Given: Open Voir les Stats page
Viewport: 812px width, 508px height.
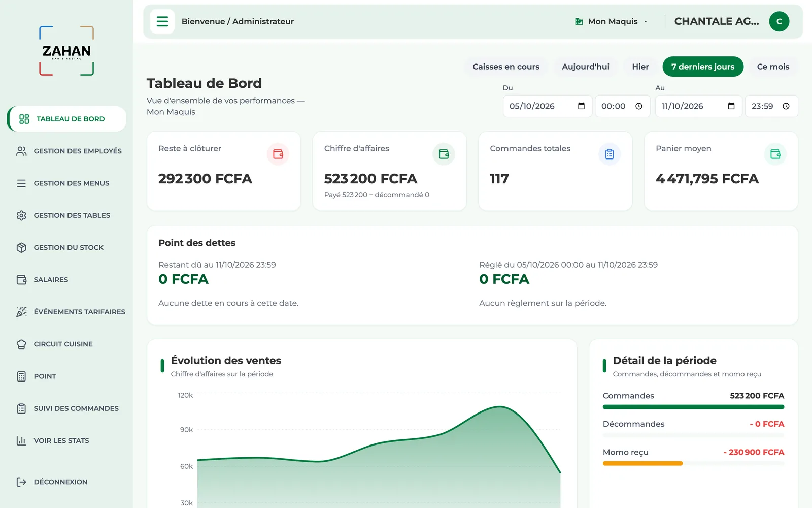Looking at the screenshot, I should [66, 440].
